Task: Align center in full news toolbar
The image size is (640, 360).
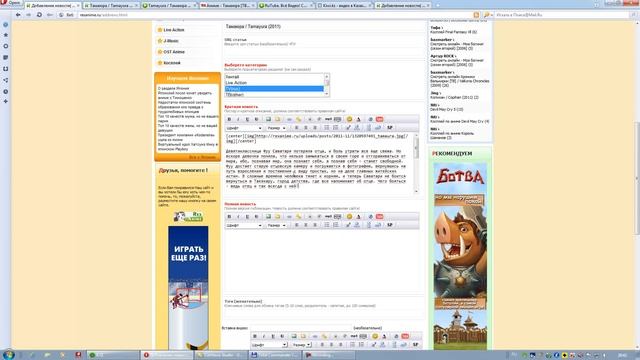Action: [x=306, y=225]
